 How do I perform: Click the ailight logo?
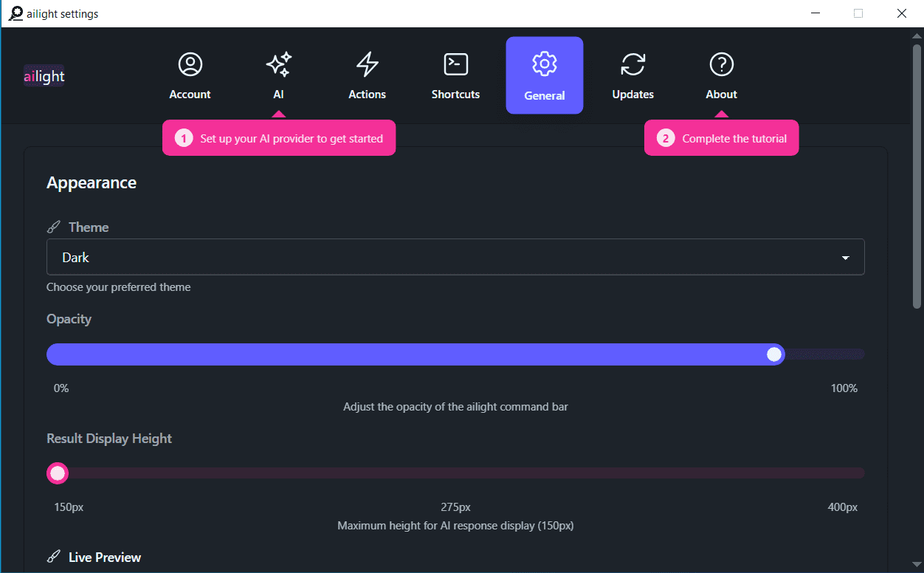coord(44,76)
